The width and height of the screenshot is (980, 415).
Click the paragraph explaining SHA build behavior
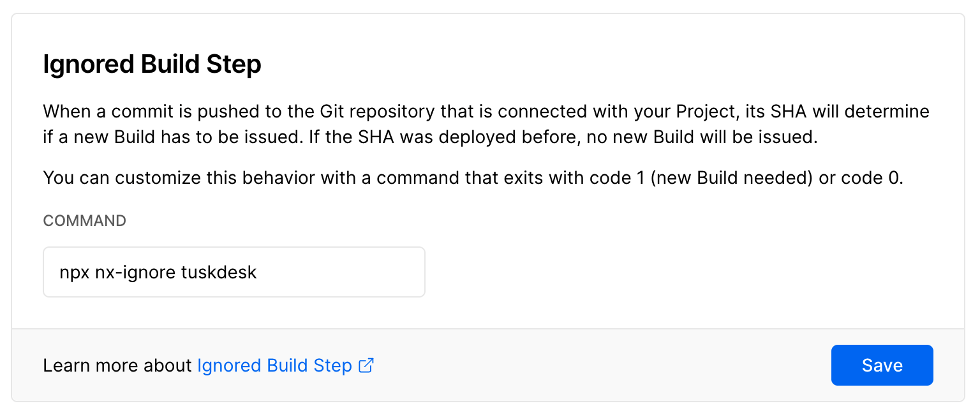click(x=485, y=124)
